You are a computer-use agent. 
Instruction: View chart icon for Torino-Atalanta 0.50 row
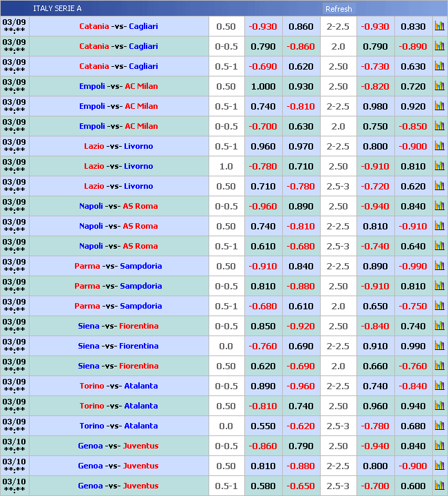click(x=440, y=406)
